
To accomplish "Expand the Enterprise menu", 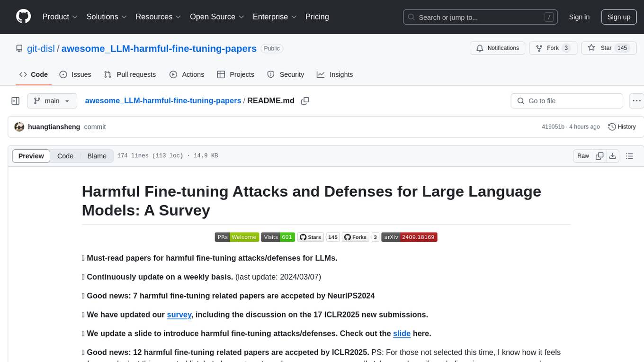I will (x=275, y=17).
